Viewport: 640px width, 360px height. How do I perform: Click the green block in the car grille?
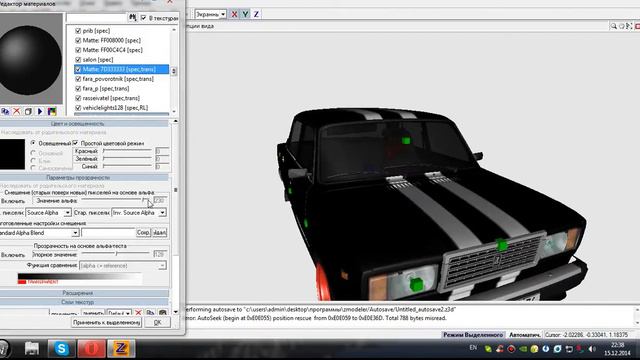502,245
